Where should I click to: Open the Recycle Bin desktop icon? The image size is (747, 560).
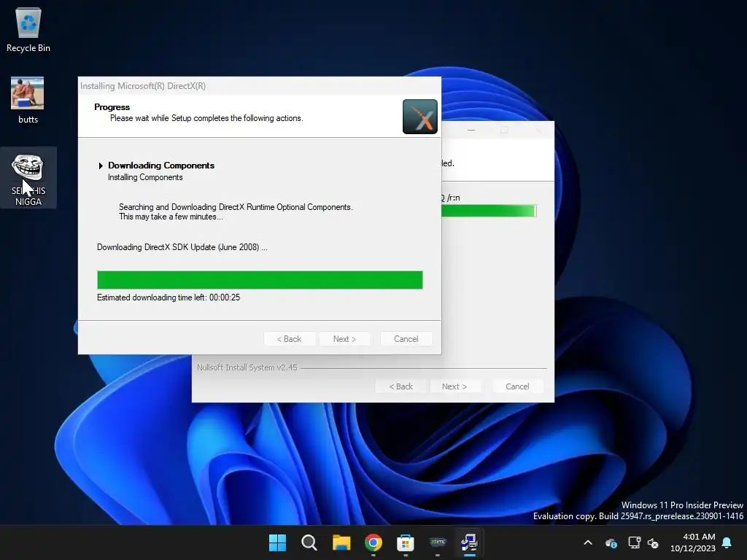pos(28,29)
